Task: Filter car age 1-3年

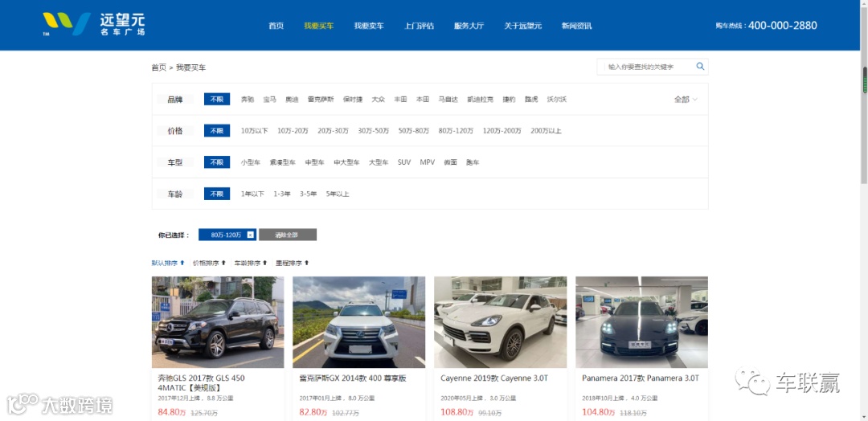Action: 282,194
